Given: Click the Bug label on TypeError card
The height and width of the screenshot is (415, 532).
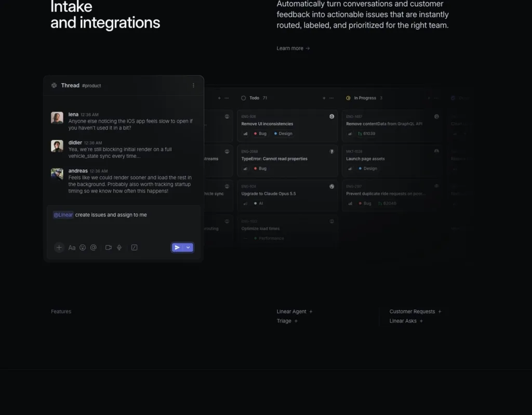Looking at the screenshot, I should pyautogui.click(x=260, y=169).
